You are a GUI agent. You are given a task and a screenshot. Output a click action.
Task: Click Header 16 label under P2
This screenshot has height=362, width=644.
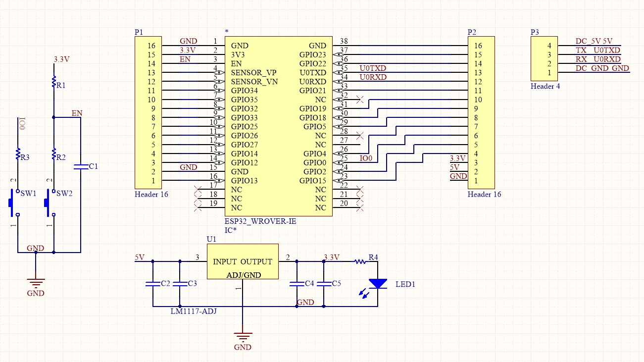click(485, 194)
